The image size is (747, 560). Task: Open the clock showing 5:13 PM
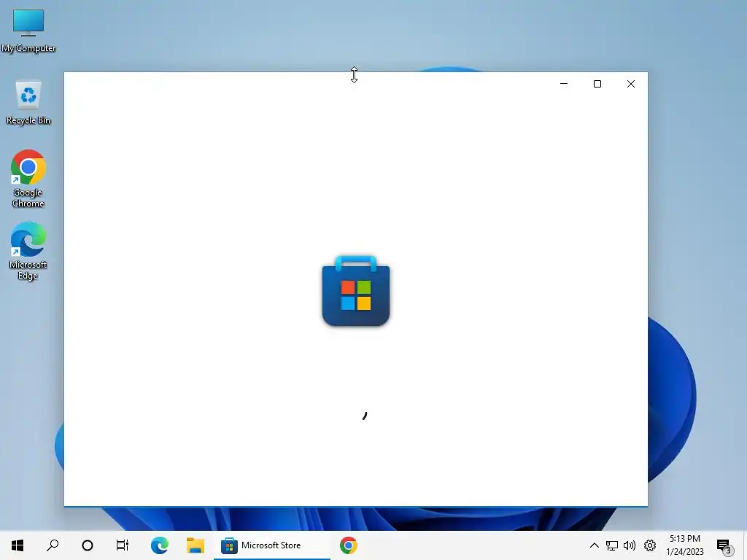(x=684, y=545)
